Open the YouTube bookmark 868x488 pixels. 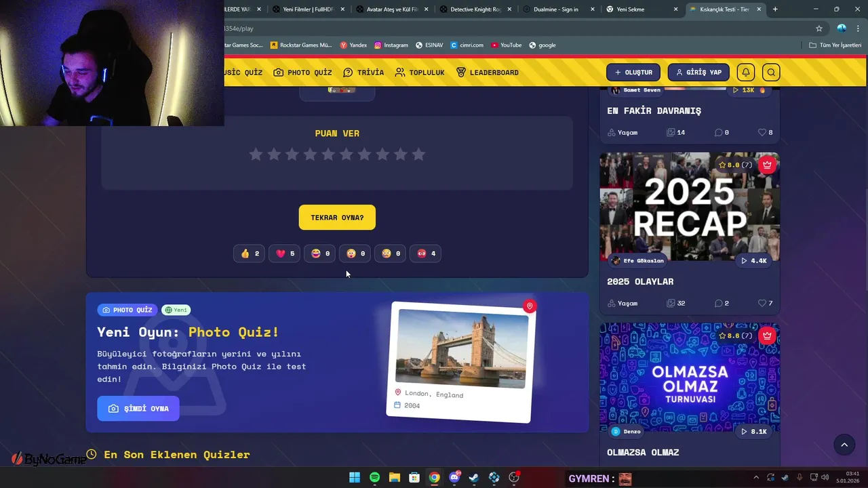[507, 45]
